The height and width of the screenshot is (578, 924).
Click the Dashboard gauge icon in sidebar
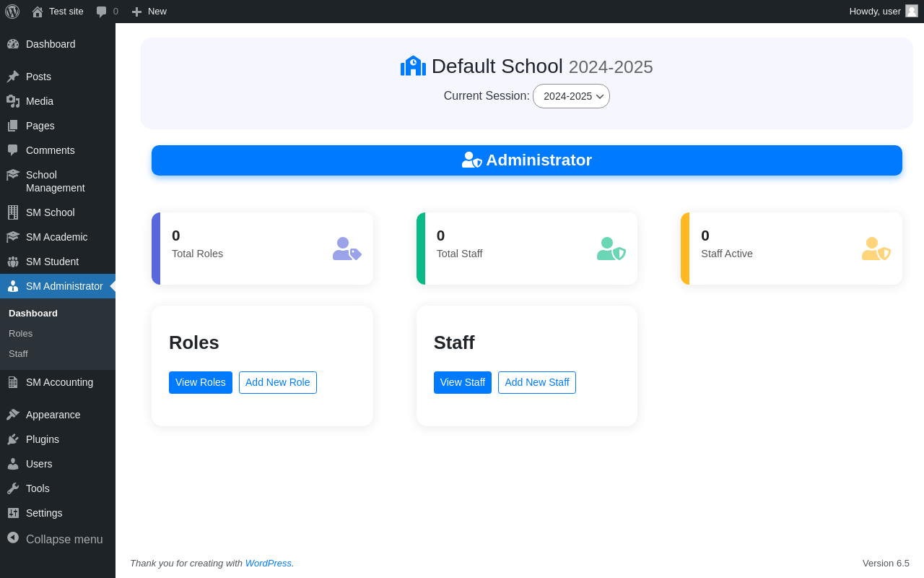point(13,44)
